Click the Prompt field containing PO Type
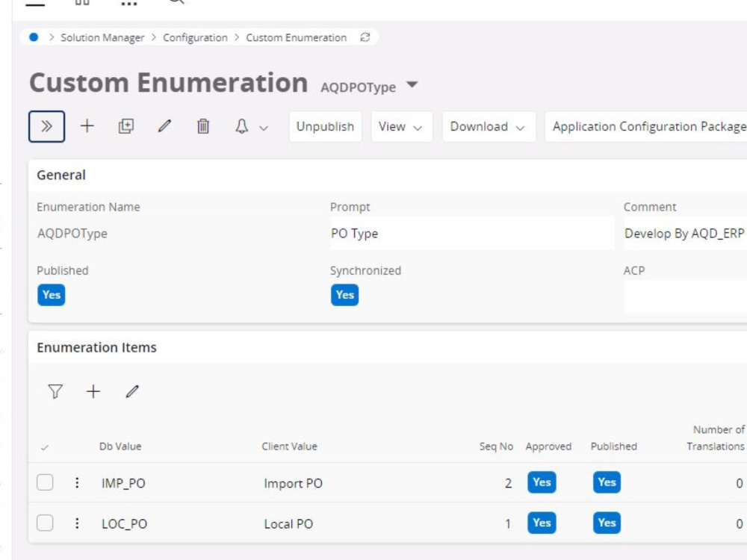The height and width of the screenshot is (560, 747). (x=472, y=233)
